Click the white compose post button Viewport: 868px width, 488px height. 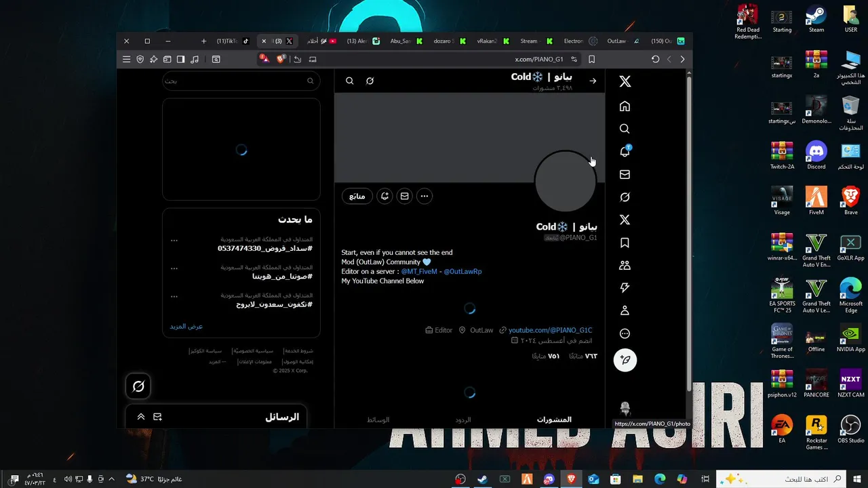[625, 360]
